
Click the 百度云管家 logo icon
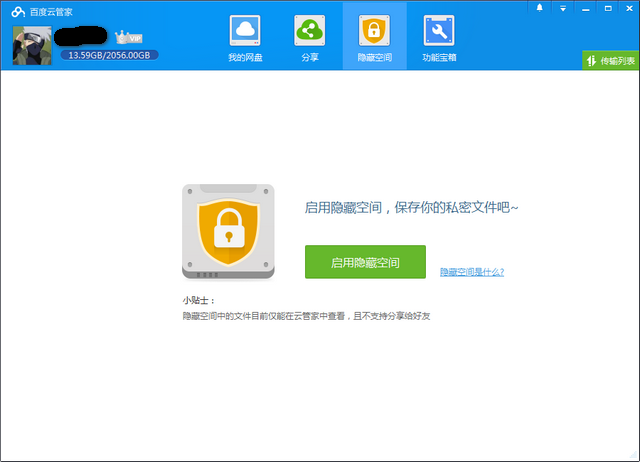point(18,12)
